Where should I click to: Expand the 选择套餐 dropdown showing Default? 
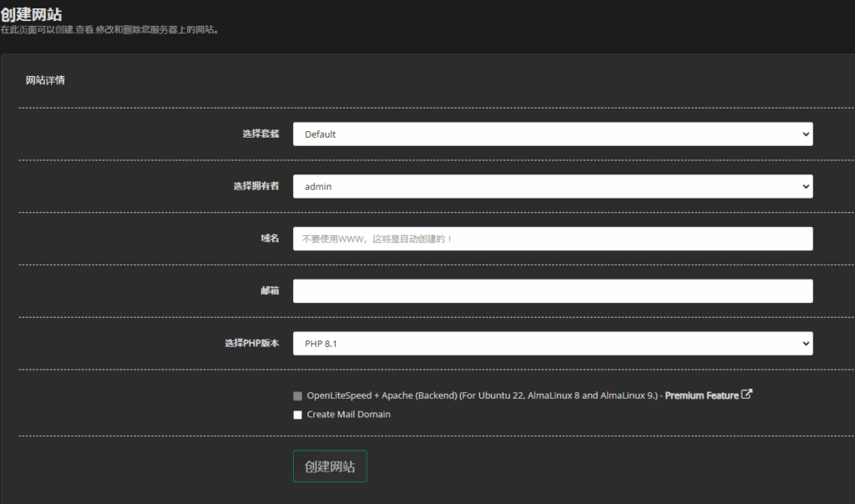[552, 134]
